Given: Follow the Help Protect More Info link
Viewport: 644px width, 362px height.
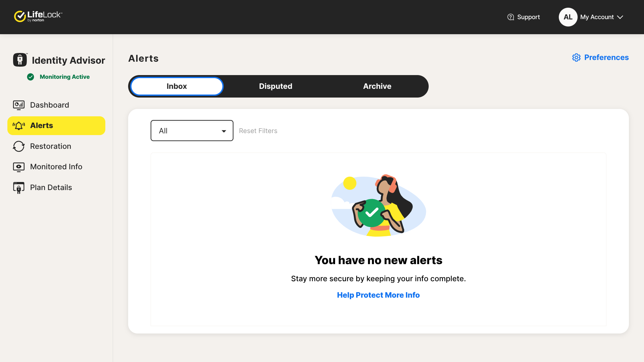Looking at the screenshot, I should pyautogui.click(x=378, y=295).
